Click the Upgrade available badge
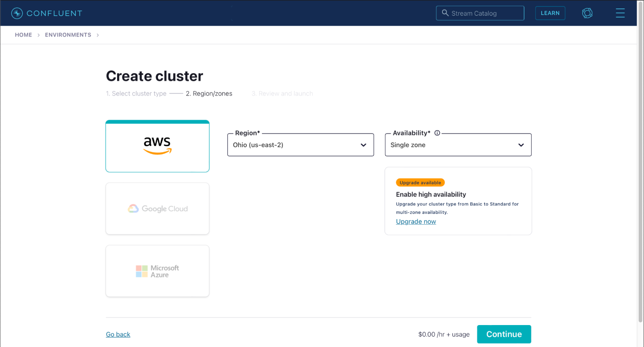Viewport: 644px width, 347px height. tap(420, 183)
